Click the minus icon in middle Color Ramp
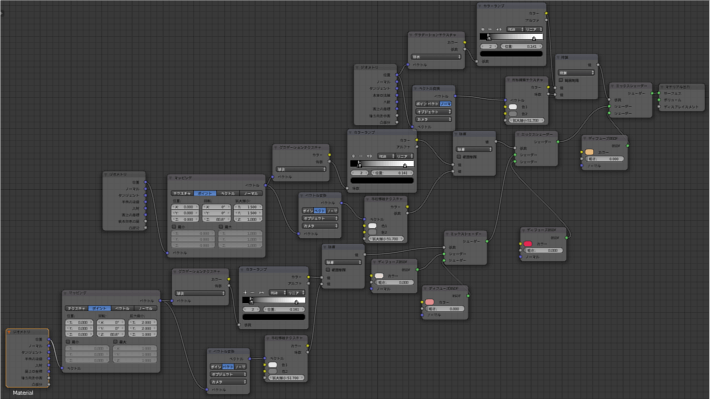This screenshot has height=399, width=710. tap(361, 156)
